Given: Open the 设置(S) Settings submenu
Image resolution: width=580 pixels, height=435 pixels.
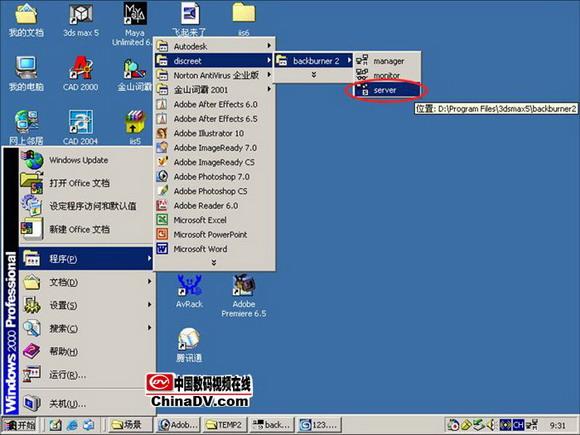Looking at the screenshot, I should [x=86, y=305].
